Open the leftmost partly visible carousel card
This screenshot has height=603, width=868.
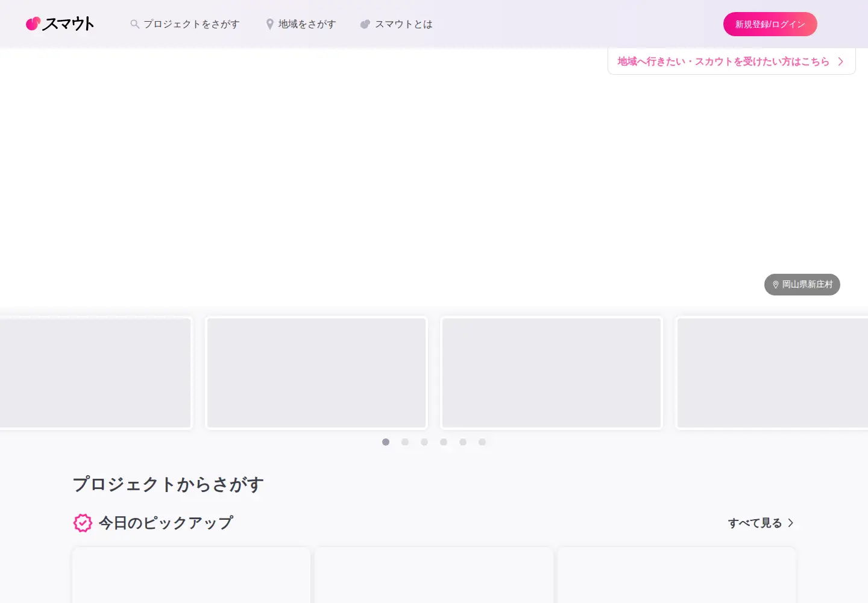(x=95, y=373)
